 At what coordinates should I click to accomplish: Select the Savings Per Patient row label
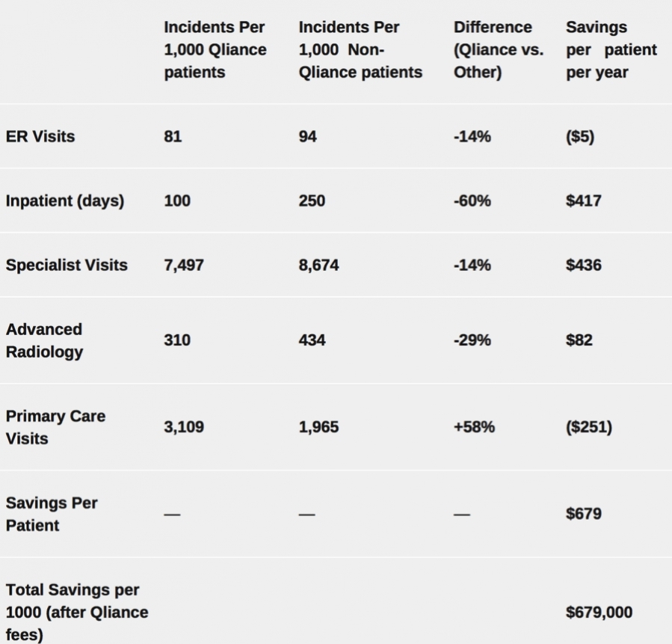52,514
